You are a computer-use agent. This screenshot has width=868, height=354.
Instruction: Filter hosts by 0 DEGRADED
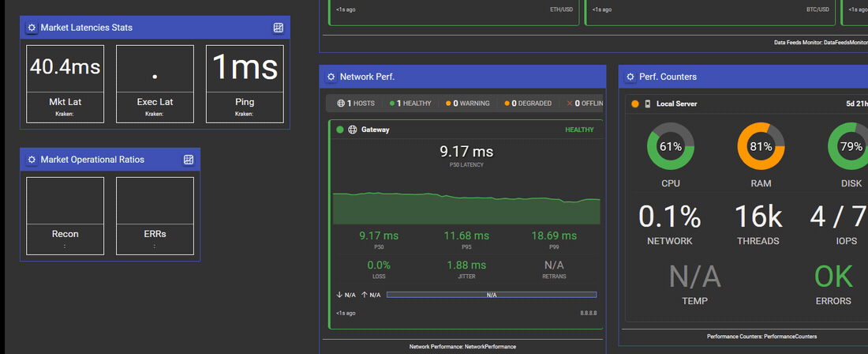(528, 103)
